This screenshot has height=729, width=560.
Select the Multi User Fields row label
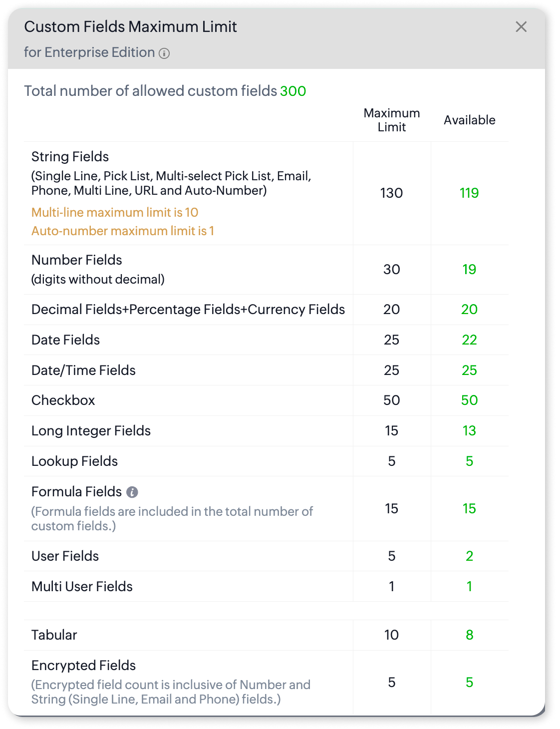pos(82,587)
